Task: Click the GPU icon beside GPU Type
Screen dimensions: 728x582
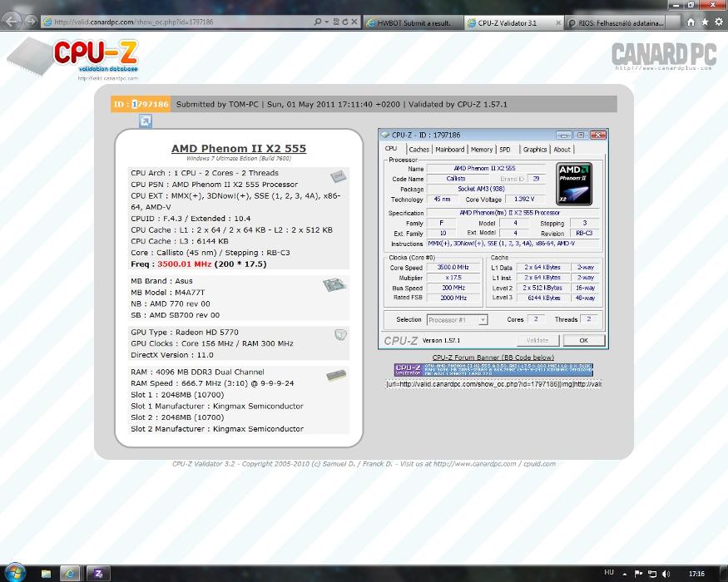Action: coord(341,334)
